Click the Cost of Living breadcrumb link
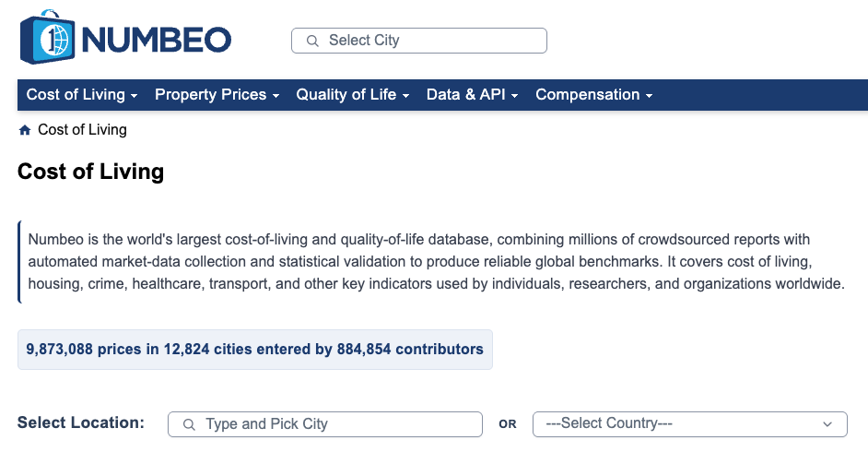 [83, 130]
